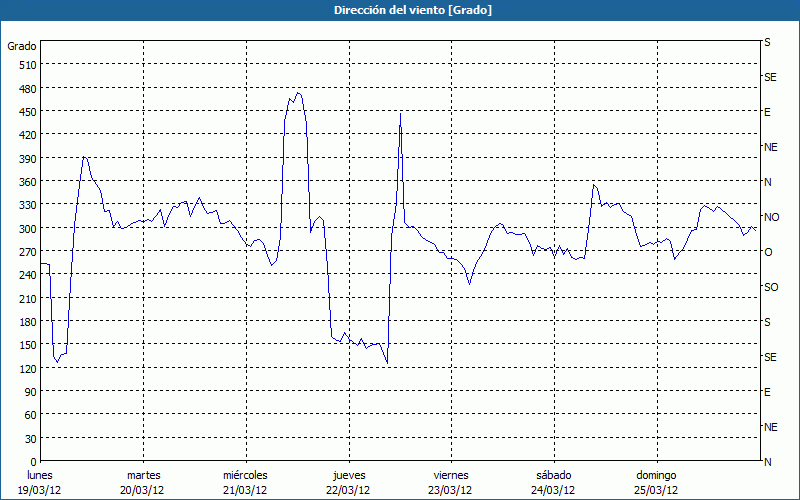Click the 'viernes' day label
The image size is (800, 500).
point(451,476)
